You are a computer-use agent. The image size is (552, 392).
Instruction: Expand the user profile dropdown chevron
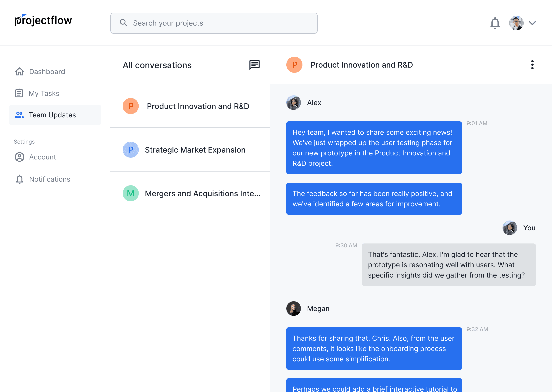pyautogui.click(x=532, y=23)
